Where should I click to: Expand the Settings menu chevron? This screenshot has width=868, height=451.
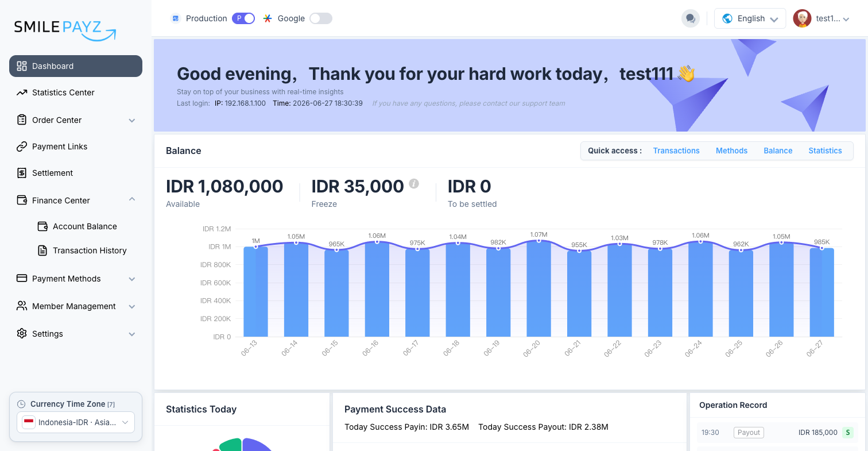pos(132,334)
